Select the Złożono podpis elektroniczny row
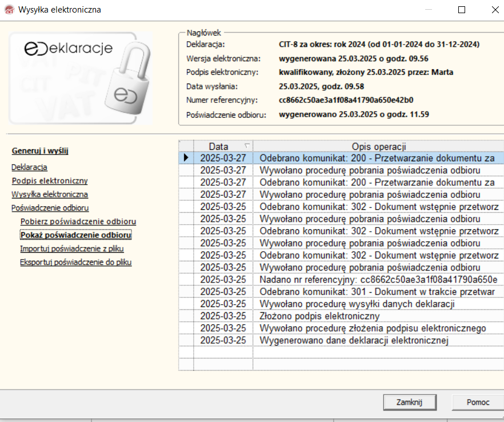The width and height of the screenshot is (504, 422). tap(319, 316)
